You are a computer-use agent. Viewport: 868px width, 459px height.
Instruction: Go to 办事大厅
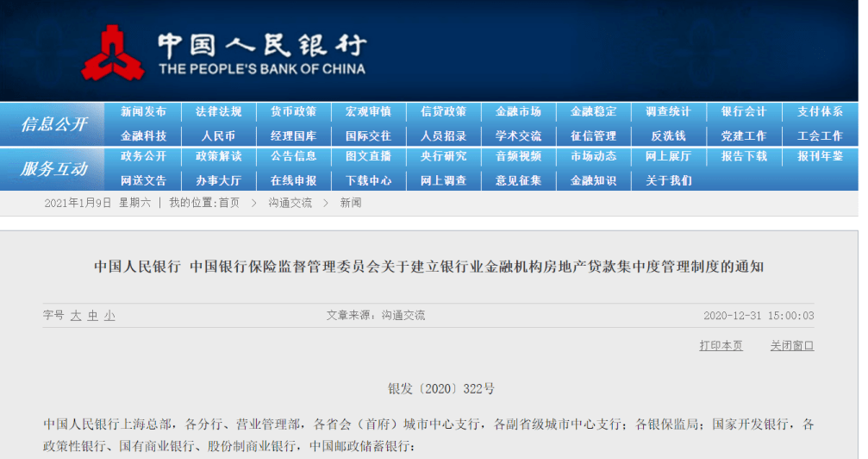[x=219, y=180]
